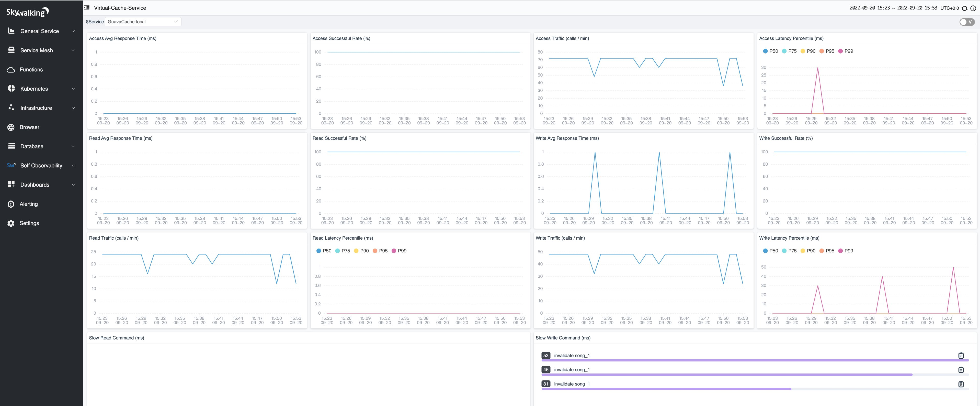Open the Functions menu item
Screen dimensions: 980x406
(x=31, y=70)
